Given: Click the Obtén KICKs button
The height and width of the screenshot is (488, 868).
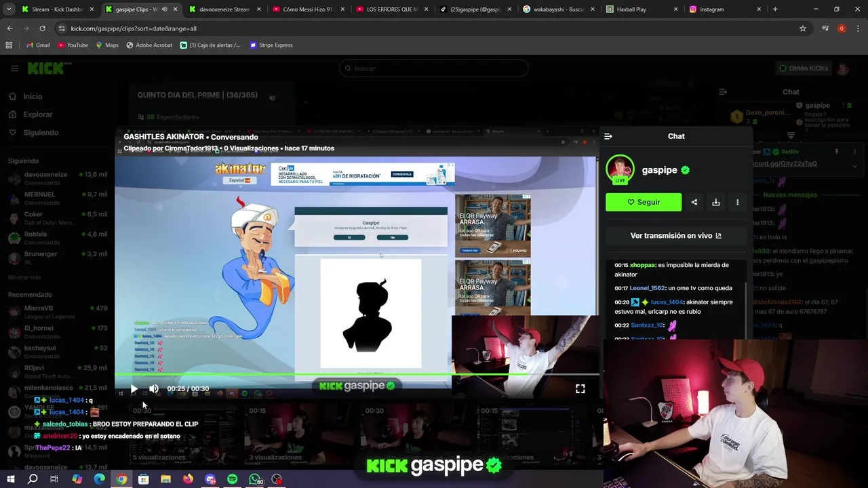Looking at the screenshot, I should 804,68.
